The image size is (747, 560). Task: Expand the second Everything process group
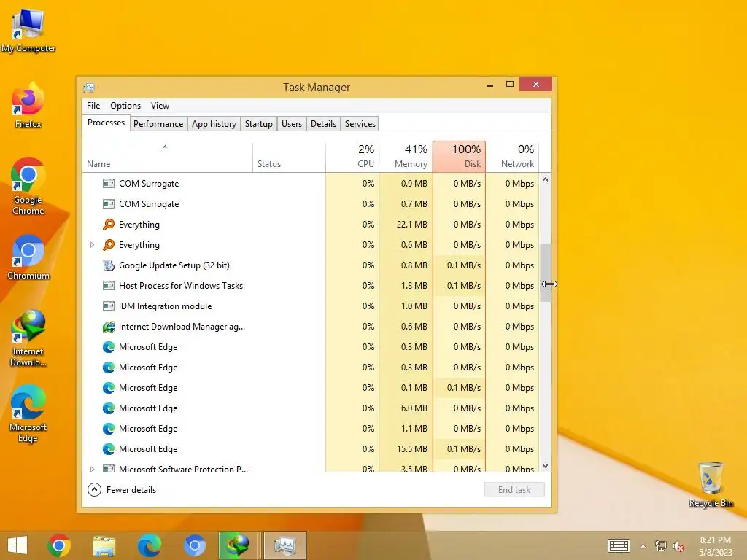click(93, 245)
